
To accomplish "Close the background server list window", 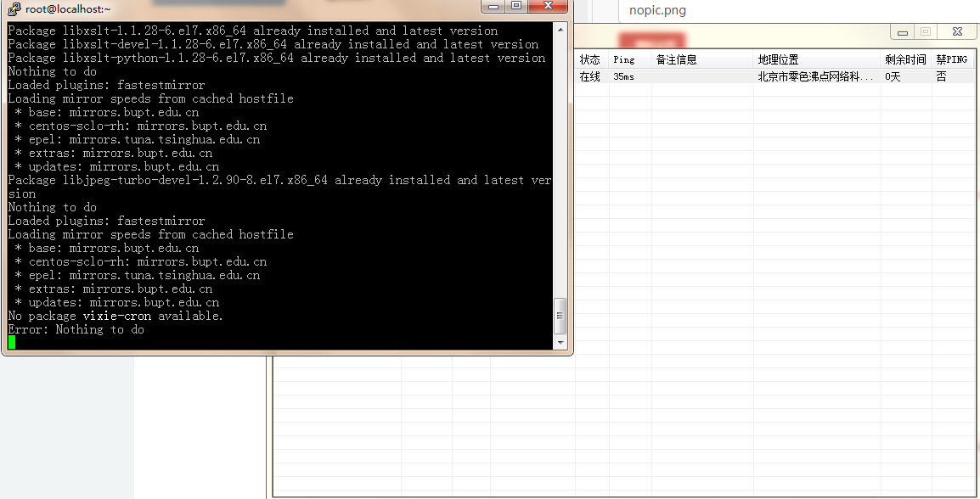I will (957, 32).
